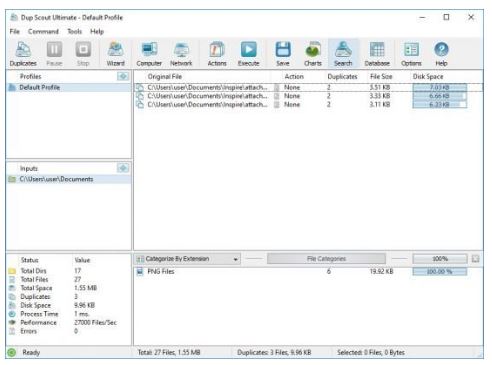The height and width of the screenshot is (365, 492).
Task: Select the Computer toolbar icon
Action: (149, 53)
